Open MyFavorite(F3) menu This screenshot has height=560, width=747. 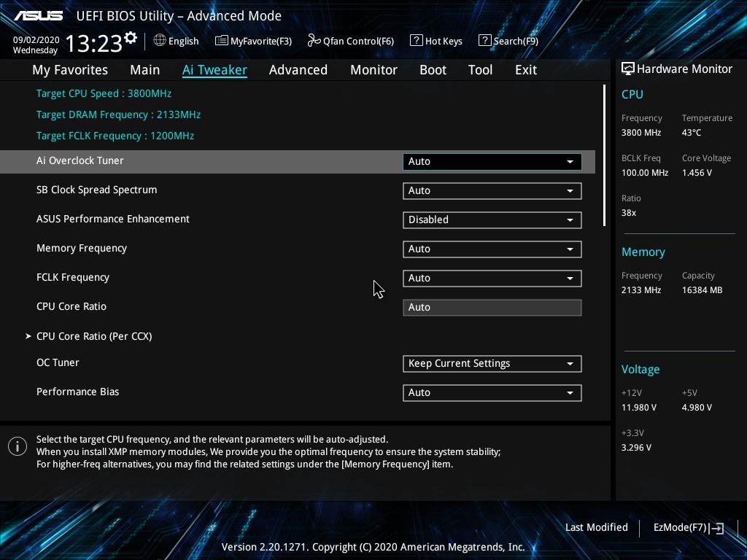click(261, 41)
